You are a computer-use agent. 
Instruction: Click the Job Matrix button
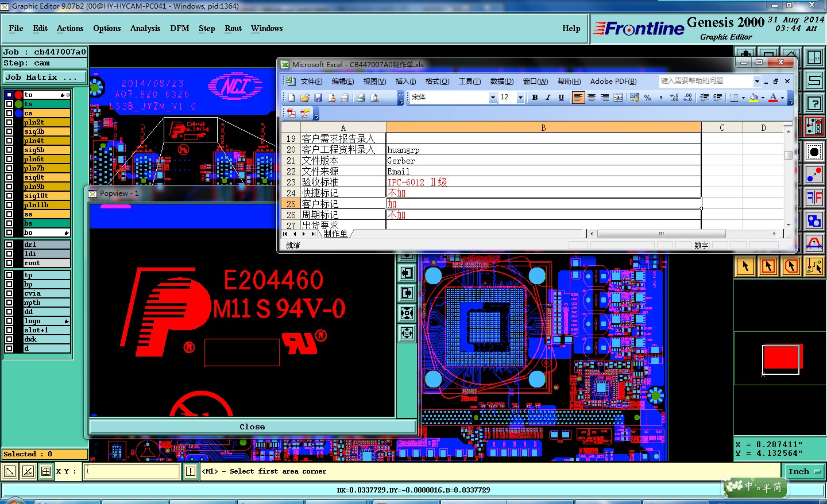point(44,77)
